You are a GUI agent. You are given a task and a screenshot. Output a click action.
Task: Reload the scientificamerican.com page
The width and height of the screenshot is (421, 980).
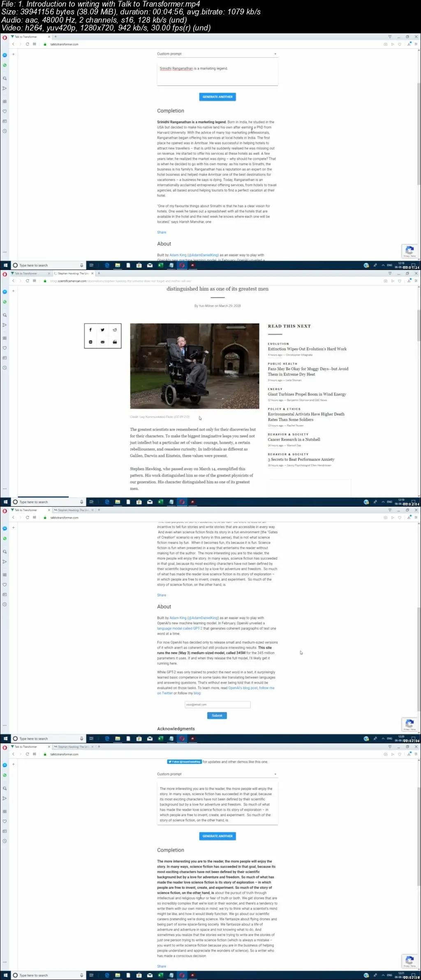point(27,281)
